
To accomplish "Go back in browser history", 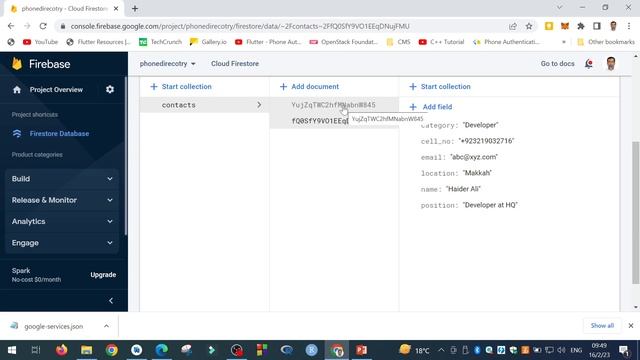I will click(x=11, y=26).
